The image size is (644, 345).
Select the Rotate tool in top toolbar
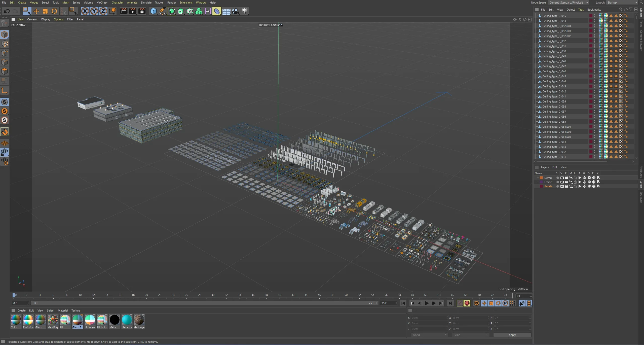[x=54, y=11]
